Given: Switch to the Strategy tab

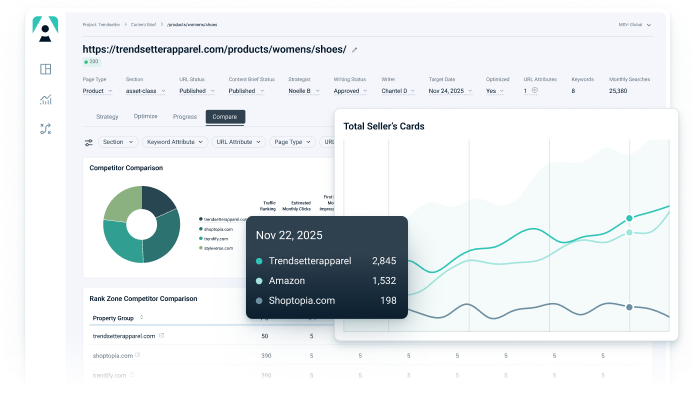Looking at the screenshot, I should coord(107,117).
